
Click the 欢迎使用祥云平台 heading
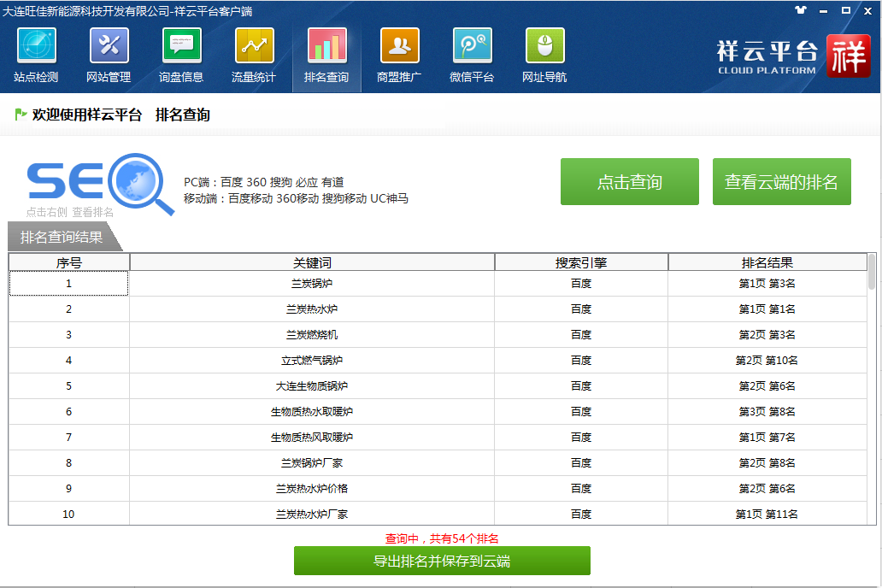pos(86,115)
